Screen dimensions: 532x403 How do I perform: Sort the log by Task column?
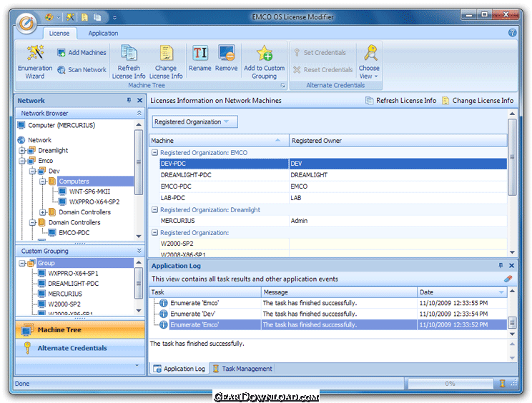coord(205,292)
